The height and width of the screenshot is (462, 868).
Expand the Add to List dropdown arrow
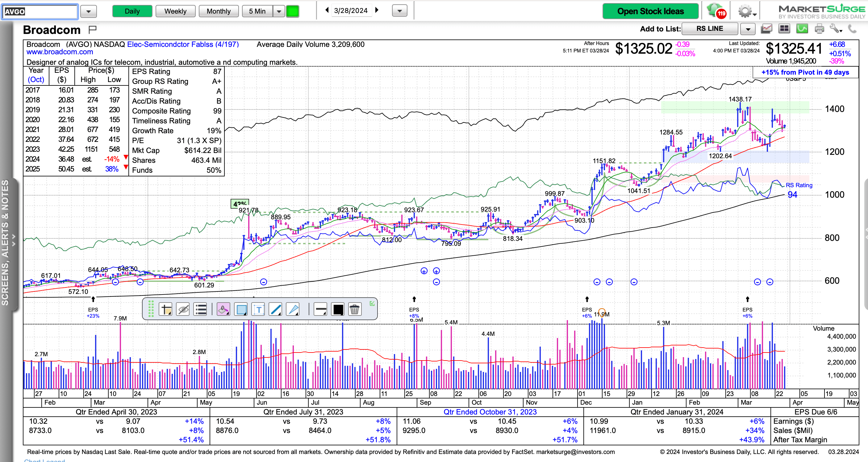748,29
